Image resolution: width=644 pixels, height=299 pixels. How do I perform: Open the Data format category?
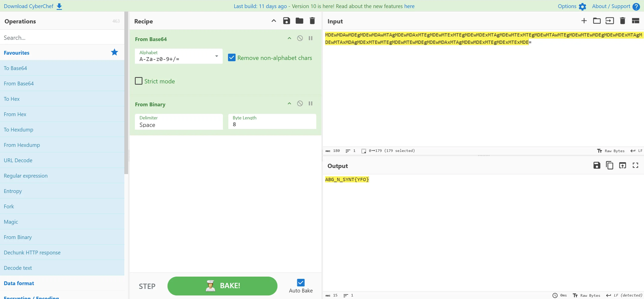(19, 283)
